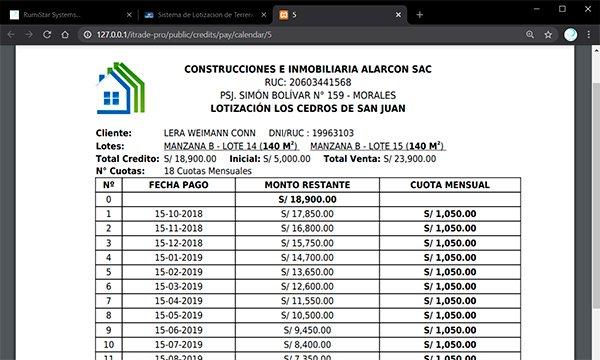The width and height of the screenshot is (600, 360).
Task: Click the date 15-12-2018
Action: [x=179, y=243]
